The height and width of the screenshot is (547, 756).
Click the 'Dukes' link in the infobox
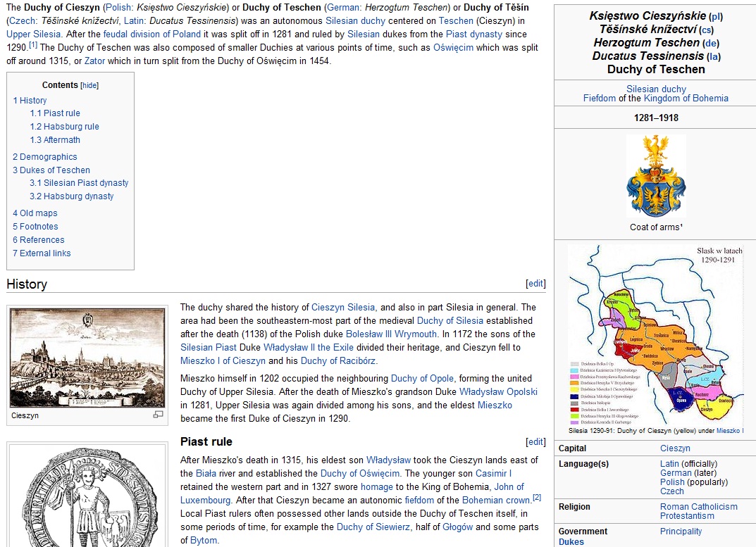click(571, 541)
